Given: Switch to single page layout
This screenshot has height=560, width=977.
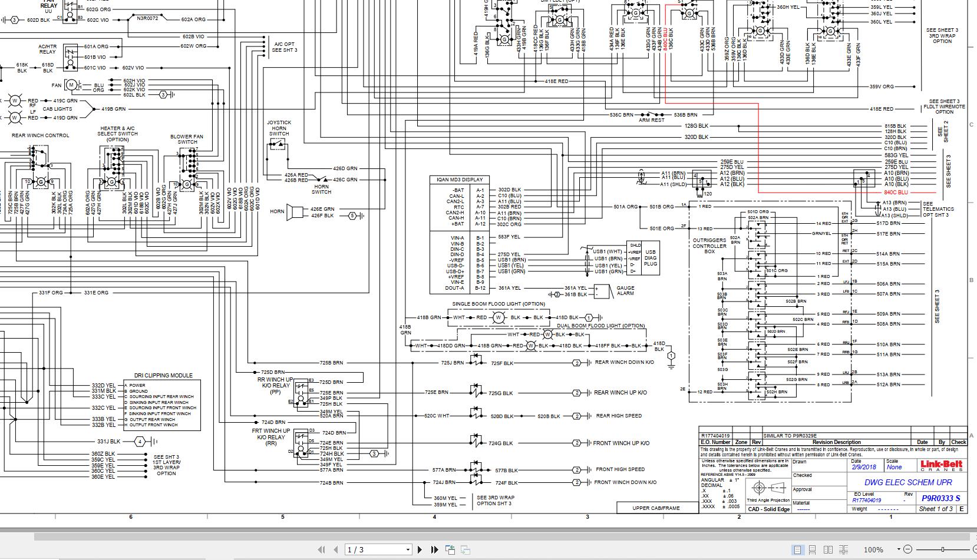Looking at the screenshot, I should coord(797,549).
